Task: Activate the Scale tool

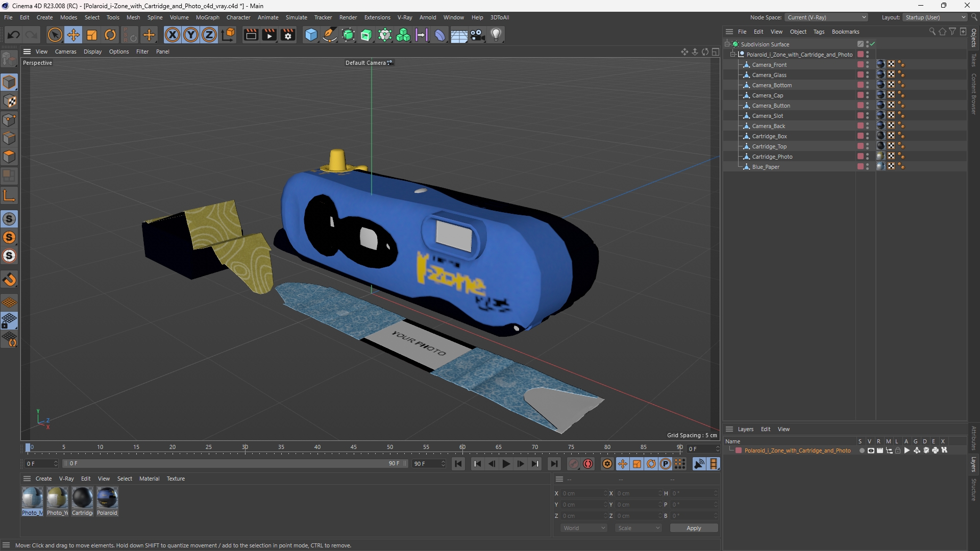Action: (x=92, y=35)
